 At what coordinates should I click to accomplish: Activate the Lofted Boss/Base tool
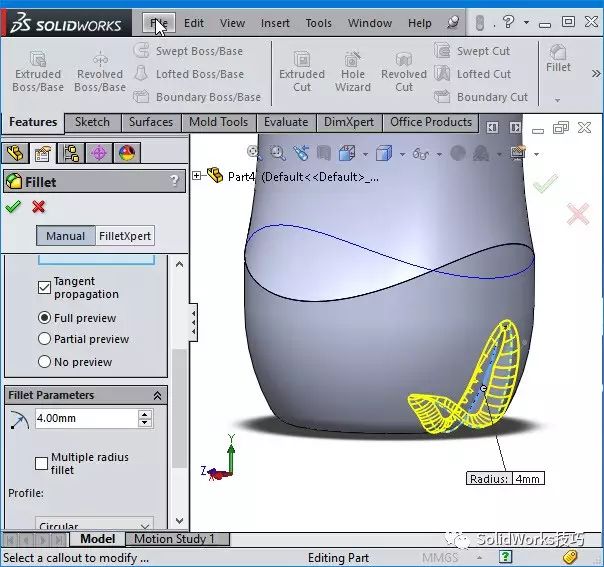coord(189,74)
